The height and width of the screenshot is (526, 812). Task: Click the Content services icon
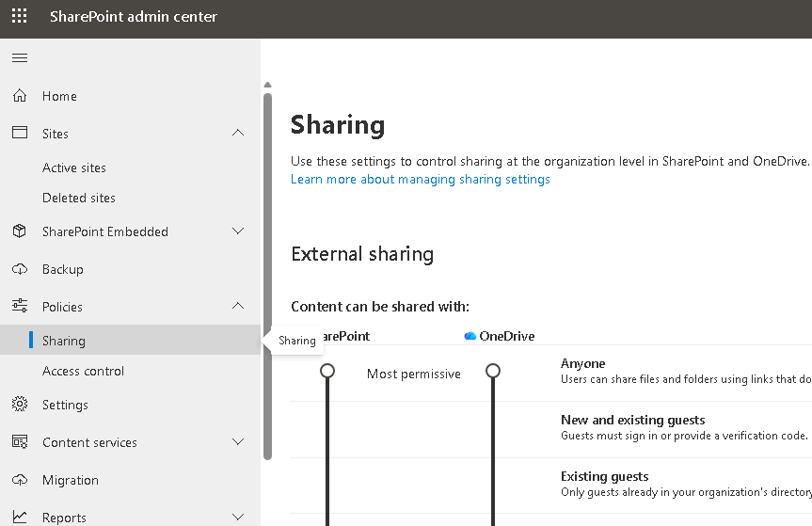pos(20,441)
